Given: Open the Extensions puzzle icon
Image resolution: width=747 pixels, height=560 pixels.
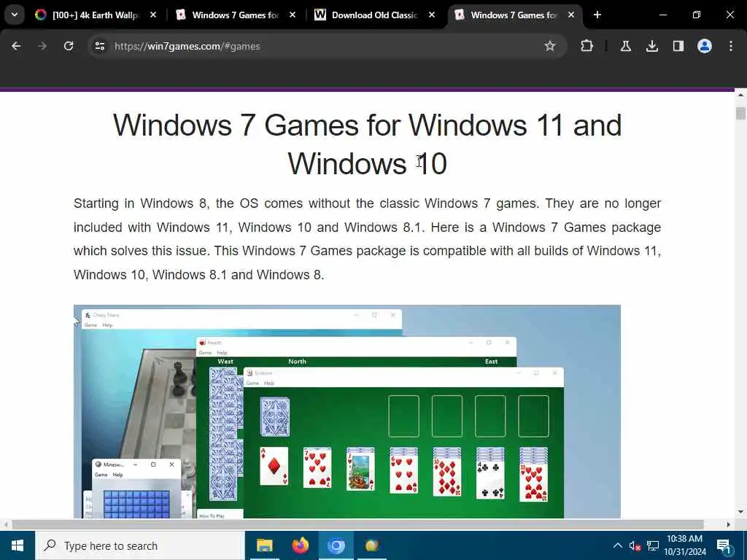Looking at the screenshot, I should pos(587,46).
